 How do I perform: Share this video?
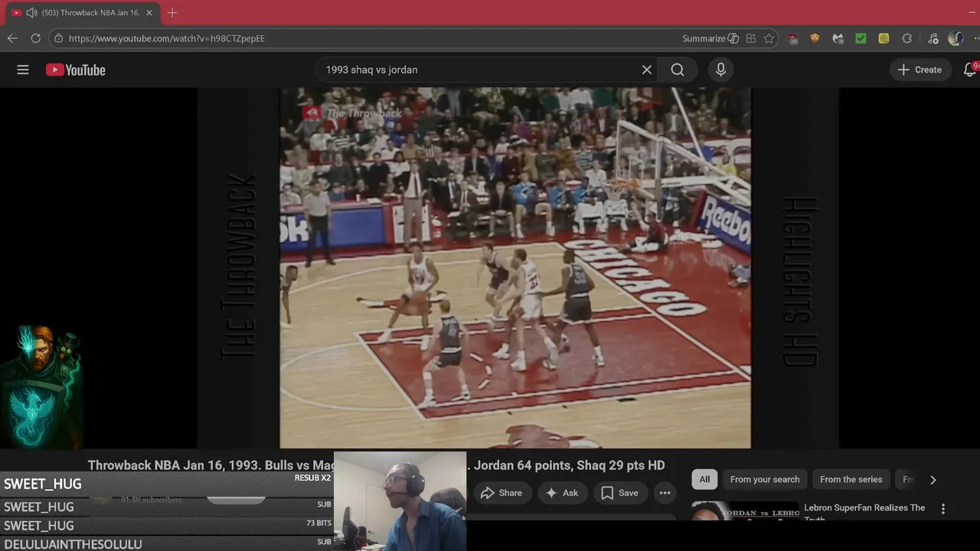pos(501,493)
